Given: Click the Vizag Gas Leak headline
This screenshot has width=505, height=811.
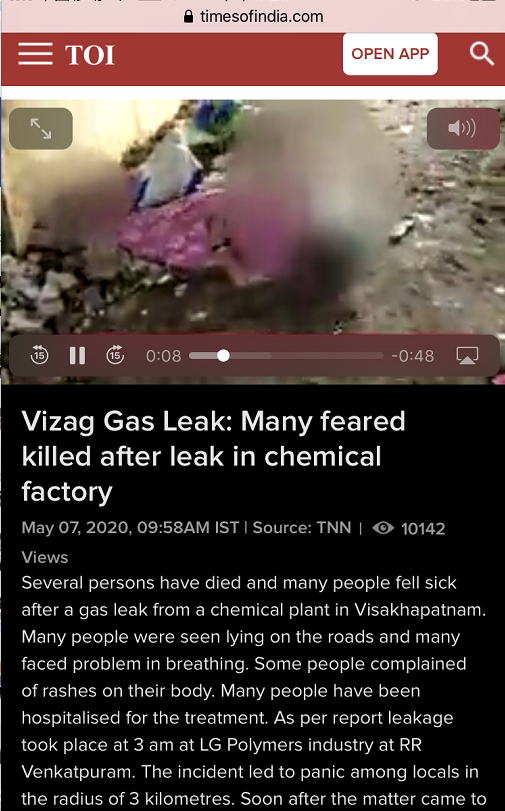Looking at the screenshot, I should click(213, 456).
